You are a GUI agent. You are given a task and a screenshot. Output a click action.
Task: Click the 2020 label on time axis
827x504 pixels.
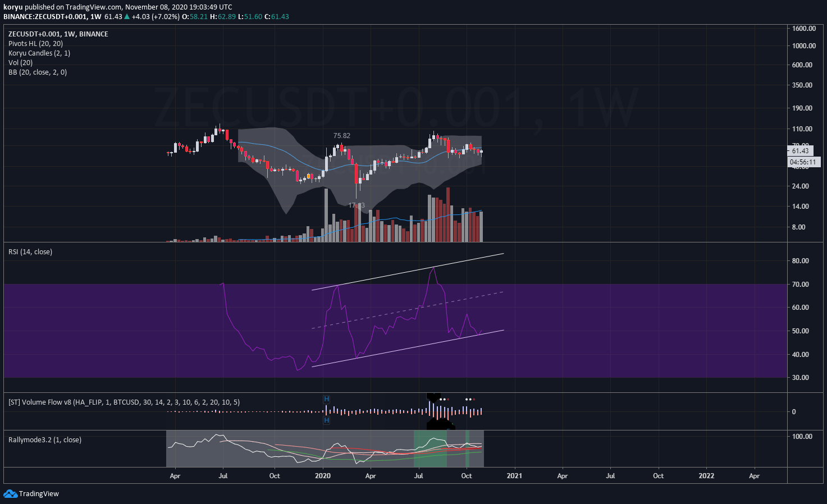click(323, 476)
